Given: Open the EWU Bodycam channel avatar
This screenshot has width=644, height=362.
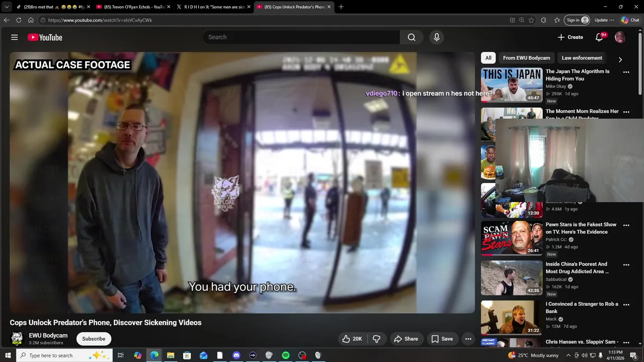Looking at the screenshot, I should (17, 338).
